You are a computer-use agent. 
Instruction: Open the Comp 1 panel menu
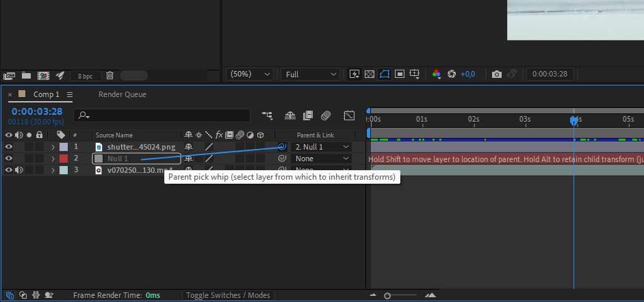[x=69, y=94]
